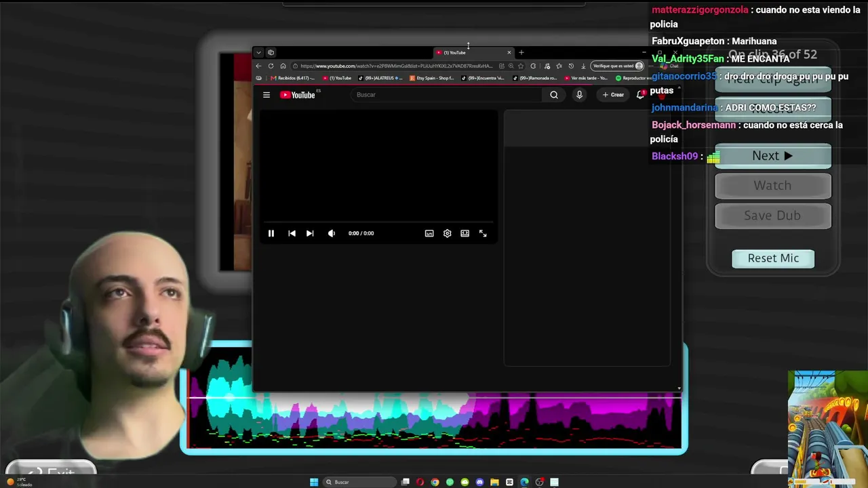The width and height of the screenshot is (868, 488).
Task: Open the Ramonada TikTok bookmark
Action: pos(535,78)
